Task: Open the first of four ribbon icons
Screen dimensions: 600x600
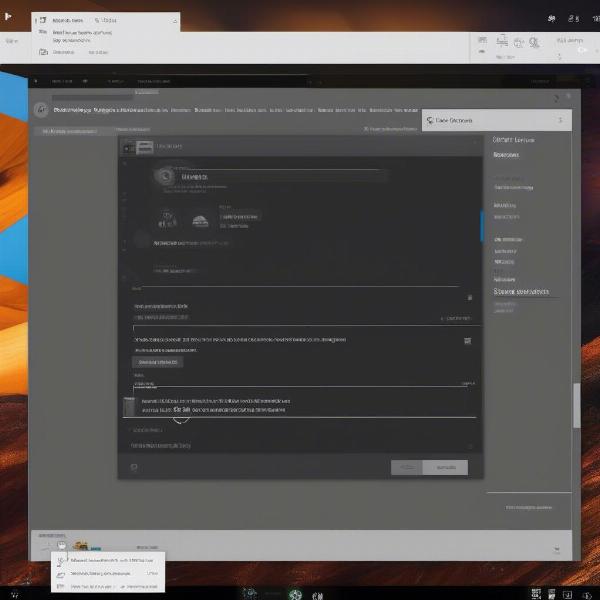Action: coord(483,40)
